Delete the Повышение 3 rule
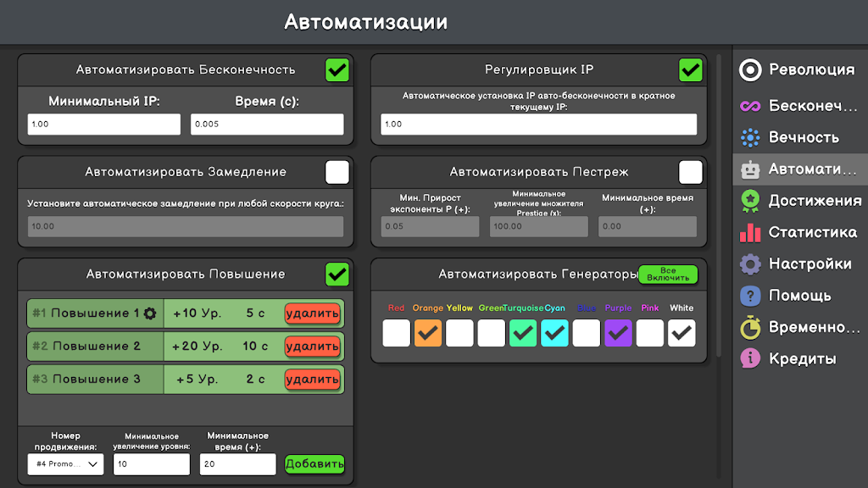Screen dimensions: 868x488 coord(312,380)
